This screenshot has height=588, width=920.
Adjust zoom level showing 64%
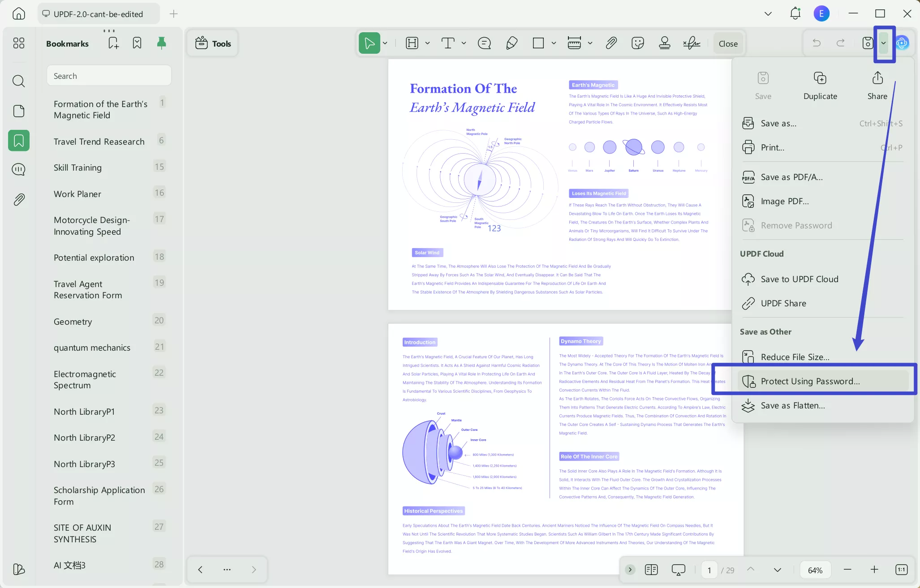[x=815, y=569]
